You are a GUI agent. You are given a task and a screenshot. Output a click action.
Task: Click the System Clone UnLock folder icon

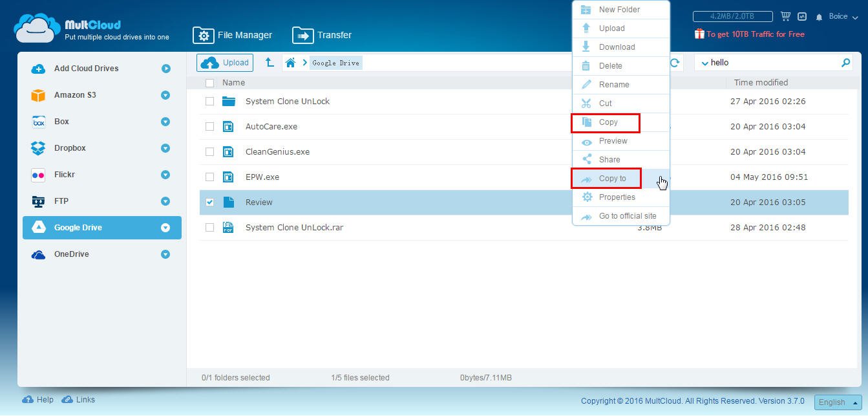pyautogui.click(x=228, y=102)
